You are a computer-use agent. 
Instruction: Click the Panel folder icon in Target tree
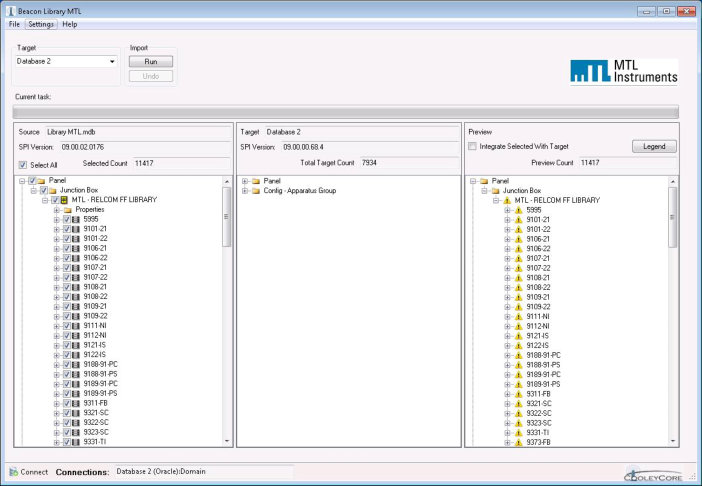point(256,181)
